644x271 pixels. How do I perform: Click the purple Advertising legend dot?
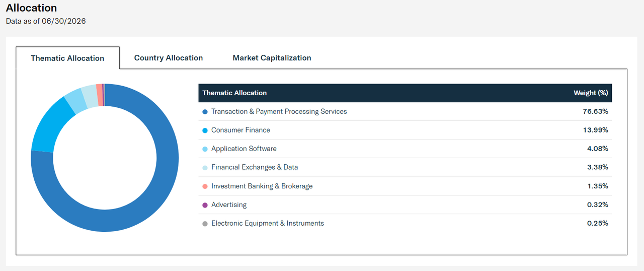point(205,205)
